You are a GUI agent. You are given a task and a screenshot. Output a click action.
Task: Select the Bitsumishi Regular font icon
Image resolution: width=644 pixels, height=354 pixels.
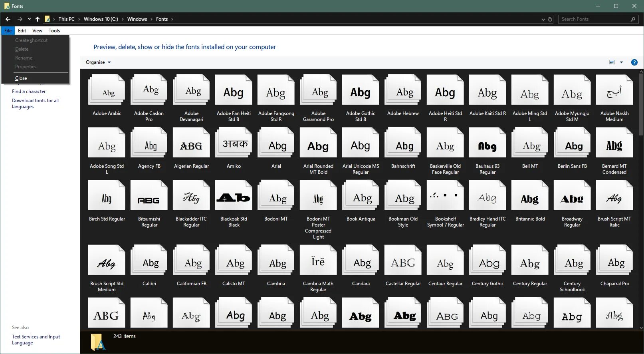149,196
